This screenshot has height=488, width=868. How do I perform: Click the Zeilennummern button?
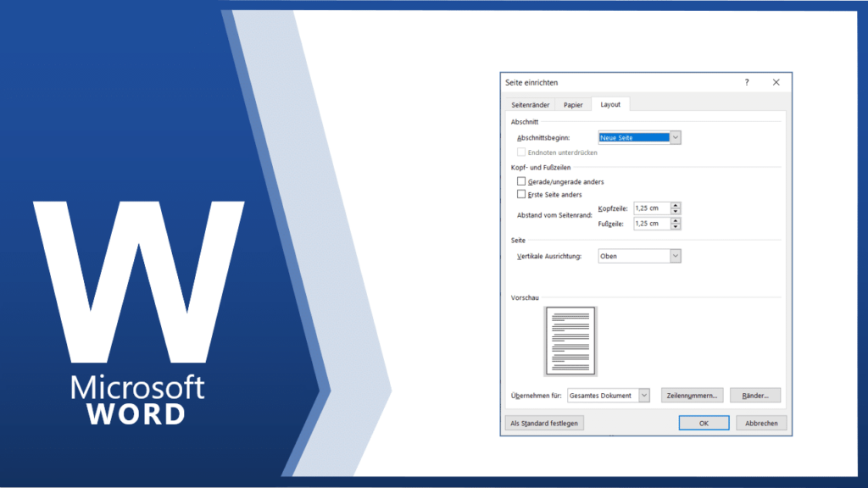692,396
